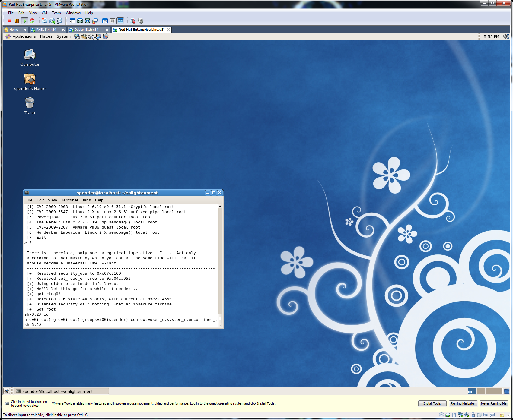Viewport: 513px width, 420px height.
Task: Click the Remind Me Later button
Action: [x=463, y=404]
